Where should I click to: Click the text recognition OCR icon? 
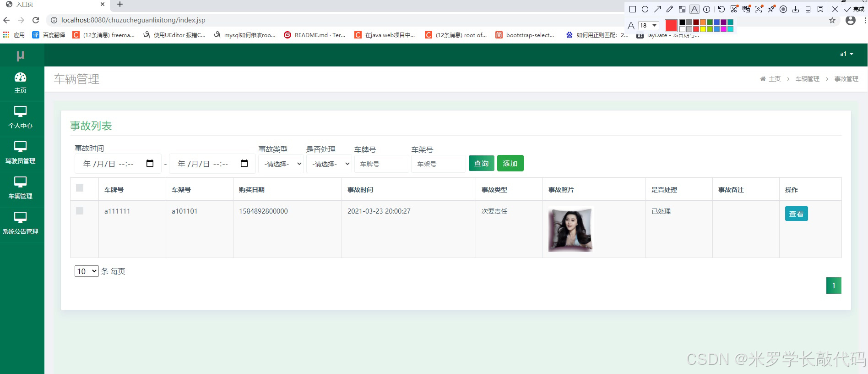tap(759, 9)
